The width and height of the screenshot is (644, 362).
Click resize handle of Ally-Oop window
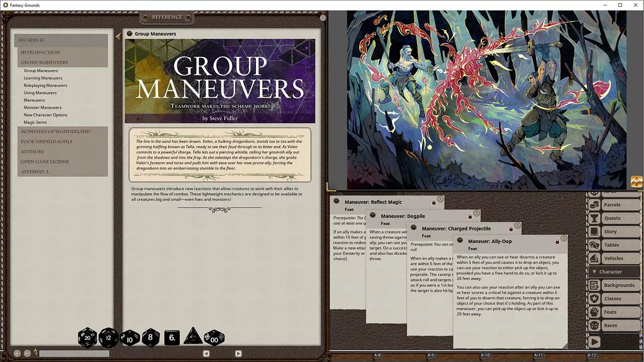565,346
